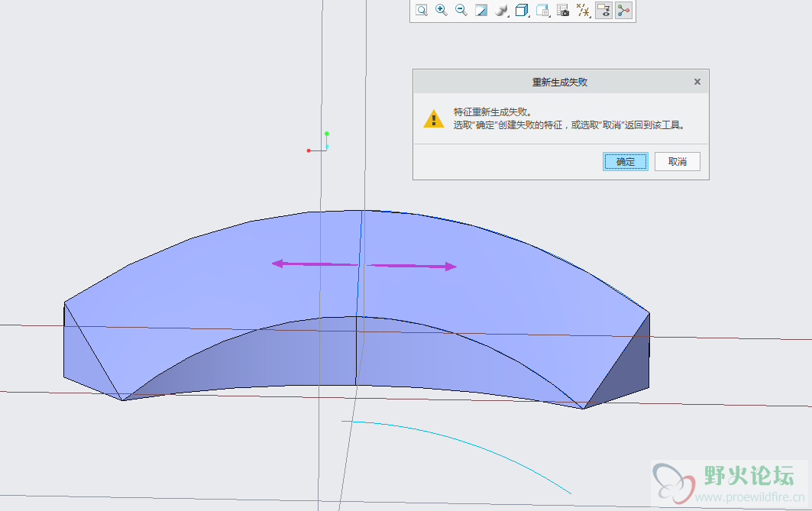Click the Refit zoom icon
Screen dimensions: 812x511
point(422,11)
